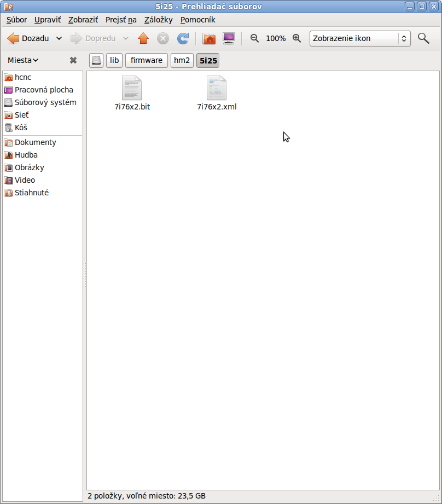Open Kôš trash in sidebar
The image size is (442, 504).
tap(21, 128)
